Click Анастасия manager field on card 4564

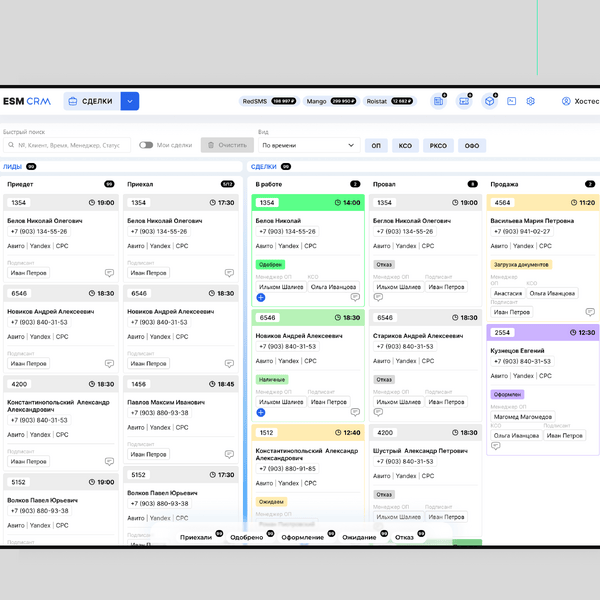click(x=508, y=293)
